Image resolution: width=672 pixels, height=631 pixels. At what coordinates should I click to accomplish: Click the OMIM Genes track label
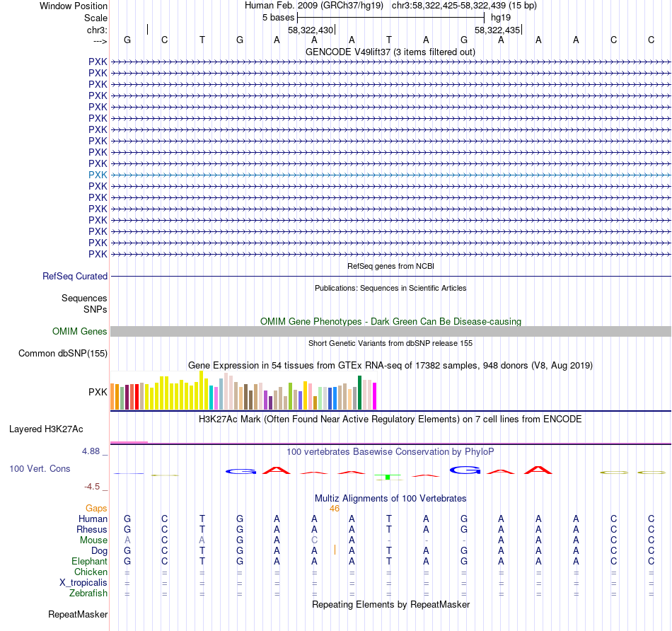(x=79, y=331)
